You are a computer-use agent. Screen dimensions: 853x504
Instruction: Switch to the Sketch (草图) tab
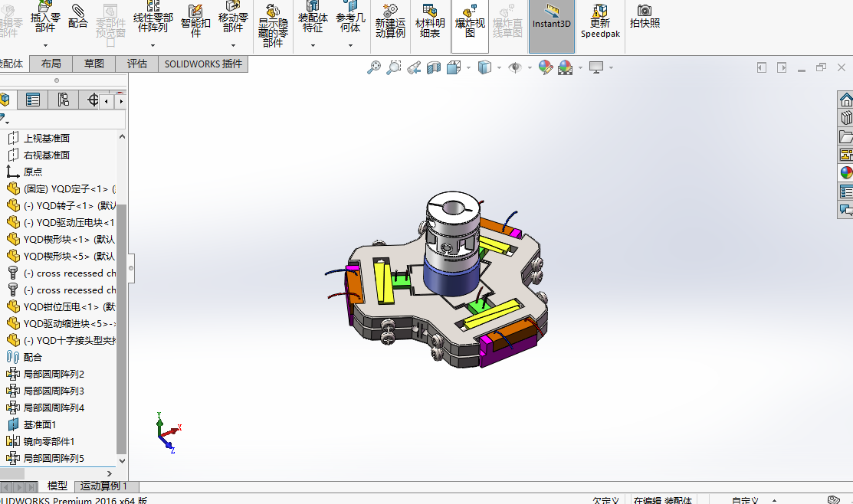pos(94,64)
